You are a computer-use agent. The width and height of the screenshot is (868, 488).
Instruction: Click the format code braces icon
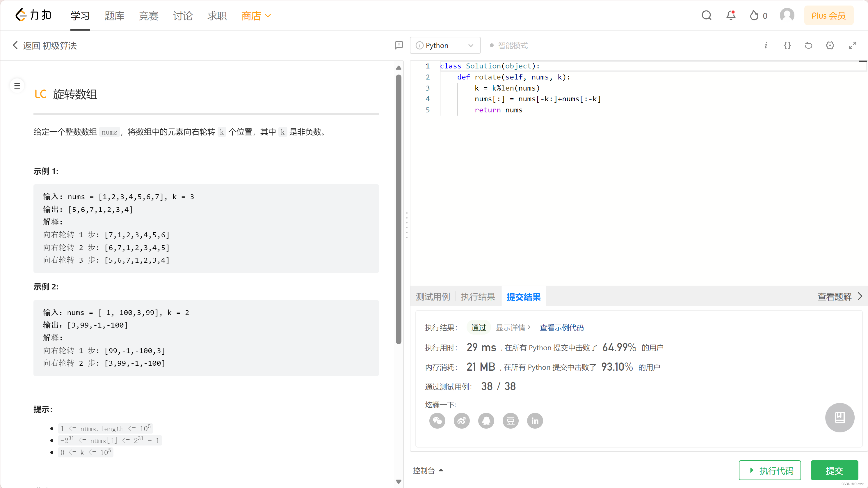click(x=787, y=45)
